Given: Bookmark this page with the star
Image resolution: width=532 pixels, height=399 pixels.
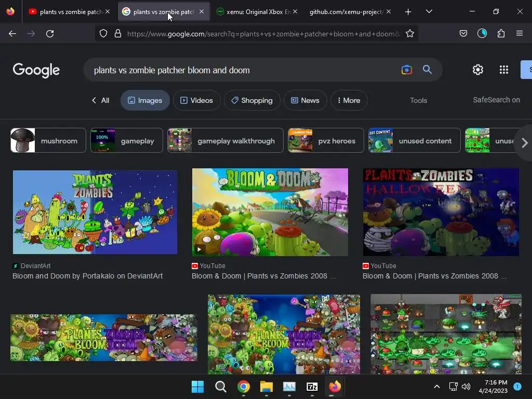Looking at the screenshot, I should click(410, 34).
